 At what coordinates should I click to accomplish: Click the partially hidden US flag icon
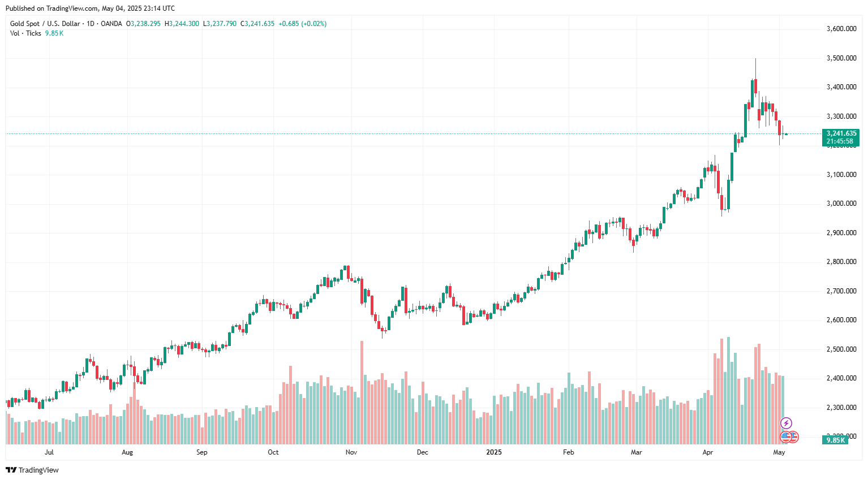[x=794, y=436]
